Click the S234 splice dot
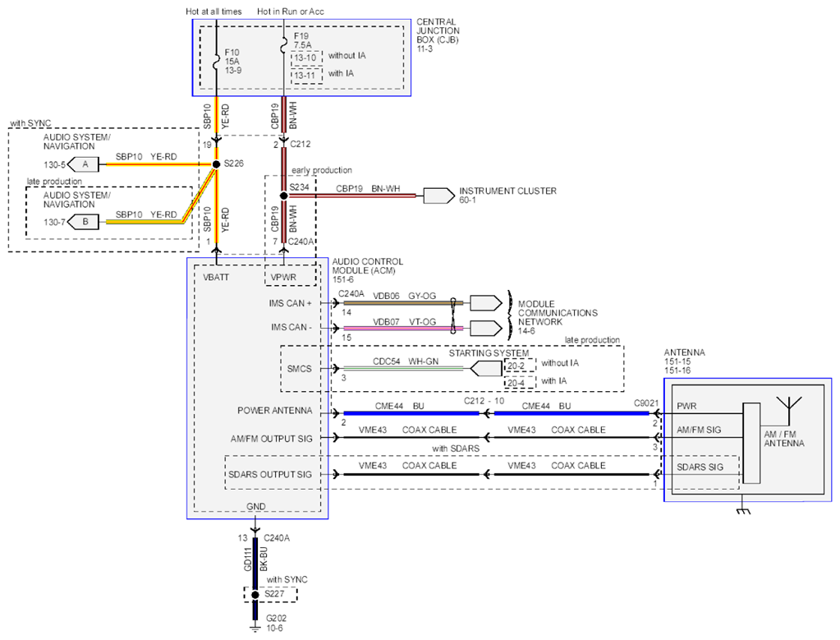The image size is (840, 640). (284, 196)
